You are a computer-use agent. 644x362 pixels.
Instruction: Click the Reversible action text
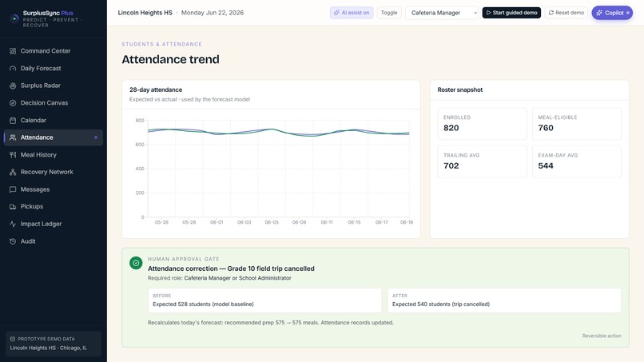(602, 336)
